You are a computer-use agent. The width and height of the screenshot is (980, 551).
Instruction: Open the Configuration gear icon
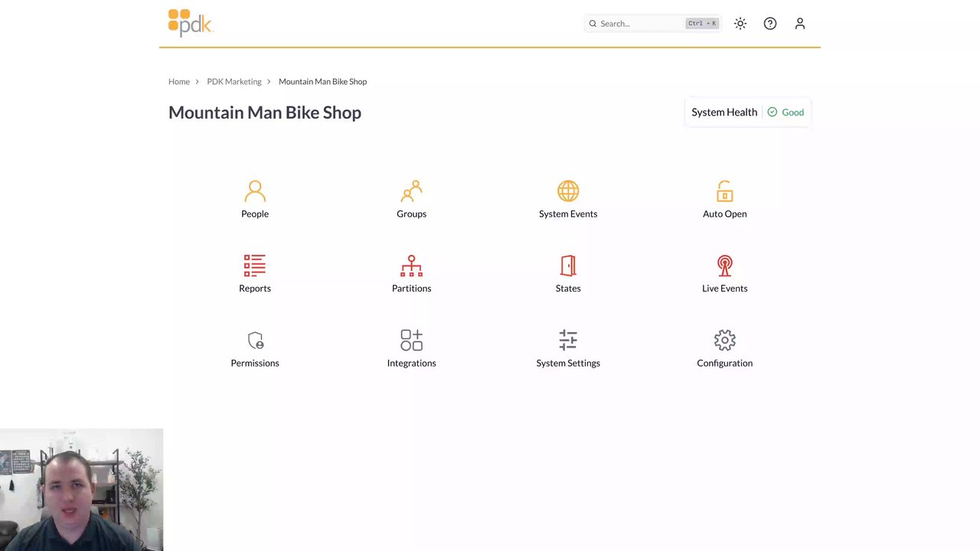click(724, 340)
